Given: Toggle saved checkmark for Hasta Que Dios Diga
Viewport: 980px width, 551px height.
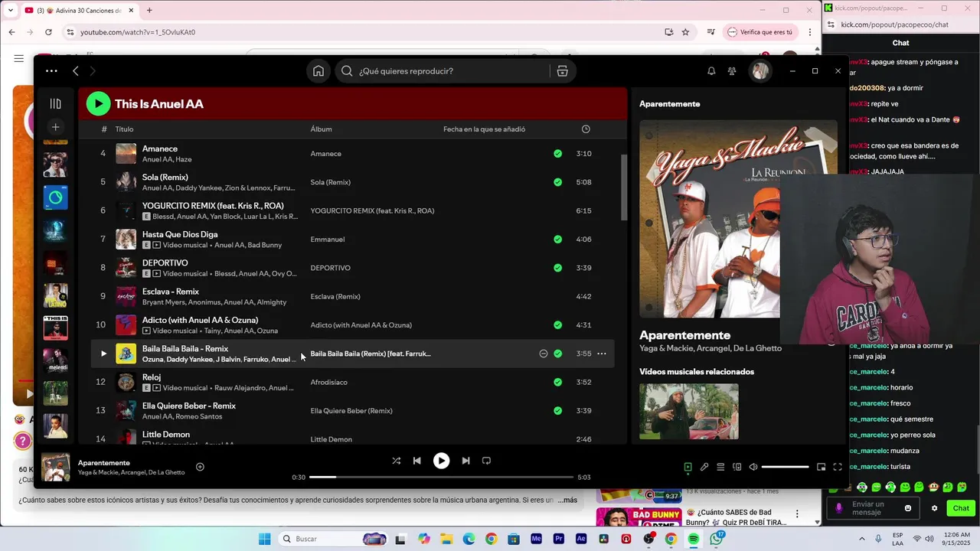Looking at the screenshot, I should point(557,240).
